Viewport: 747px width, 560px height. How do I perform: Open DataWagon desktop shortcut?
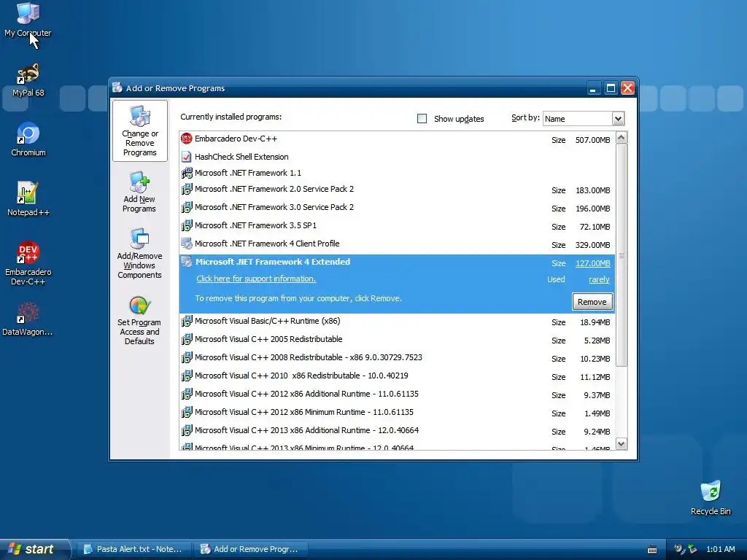28,319
